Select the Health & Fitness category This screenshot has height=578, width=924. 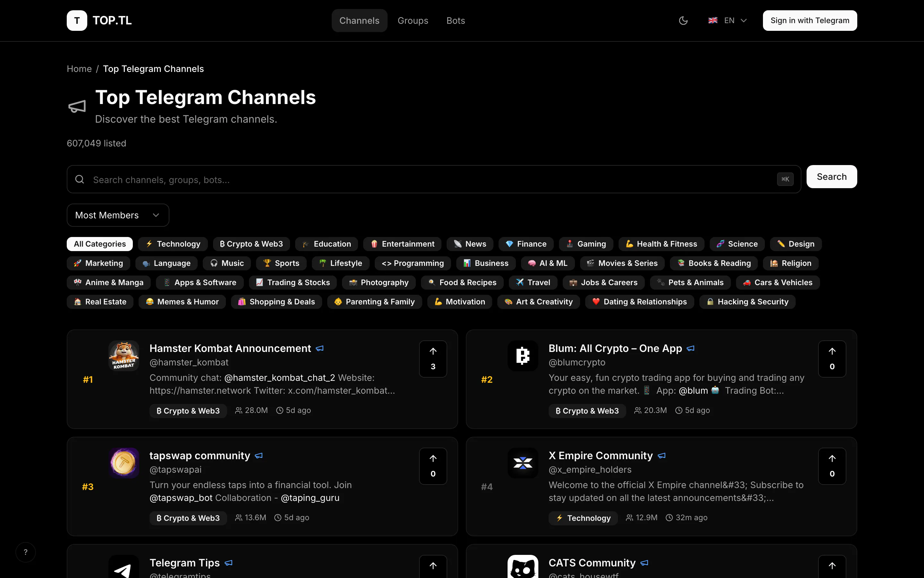tap(661, 244)
